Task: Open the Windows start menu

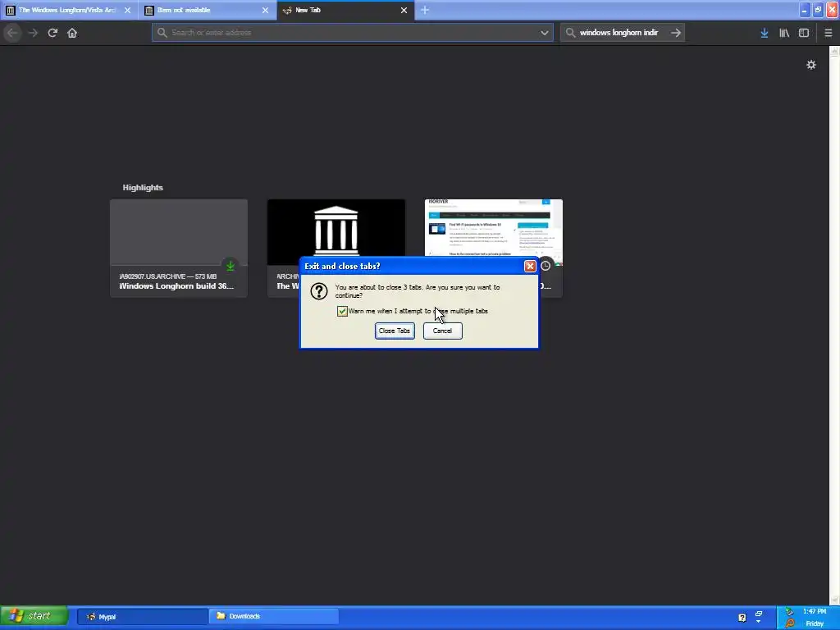Action: click(34, 616)
